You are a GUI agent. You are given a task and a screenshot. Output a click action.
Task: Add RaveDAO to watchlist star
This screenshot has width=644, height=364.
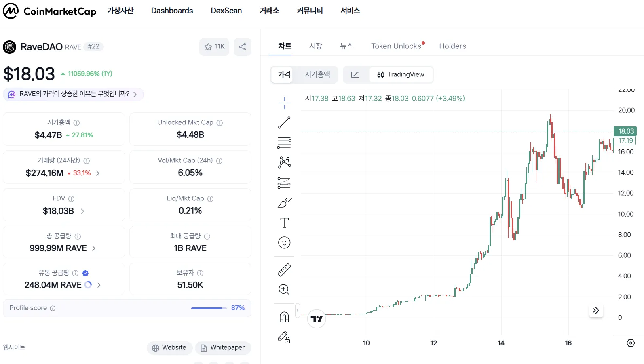tap(214, 47)
